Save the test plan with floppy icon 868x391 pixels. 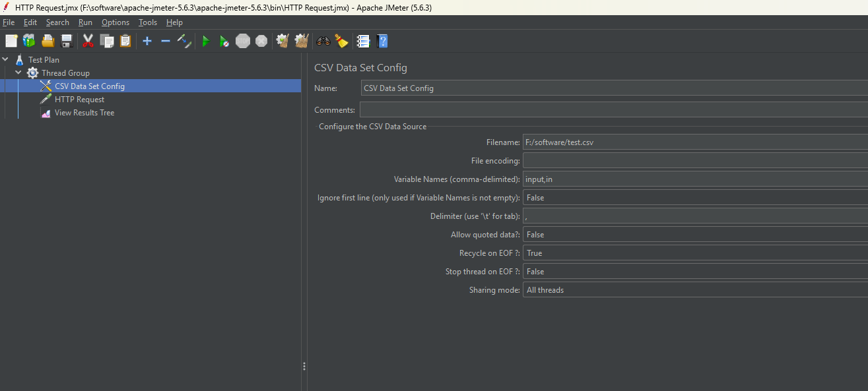click(x=67, y=41)
